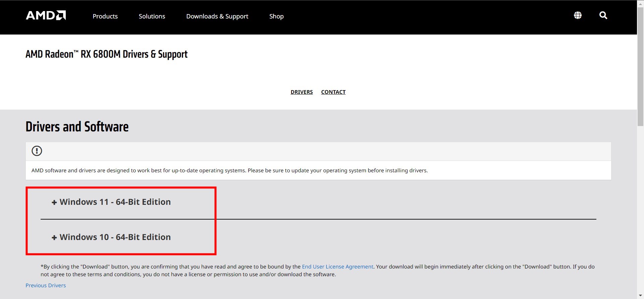Click the exclamation notice icon

point(37,151)
